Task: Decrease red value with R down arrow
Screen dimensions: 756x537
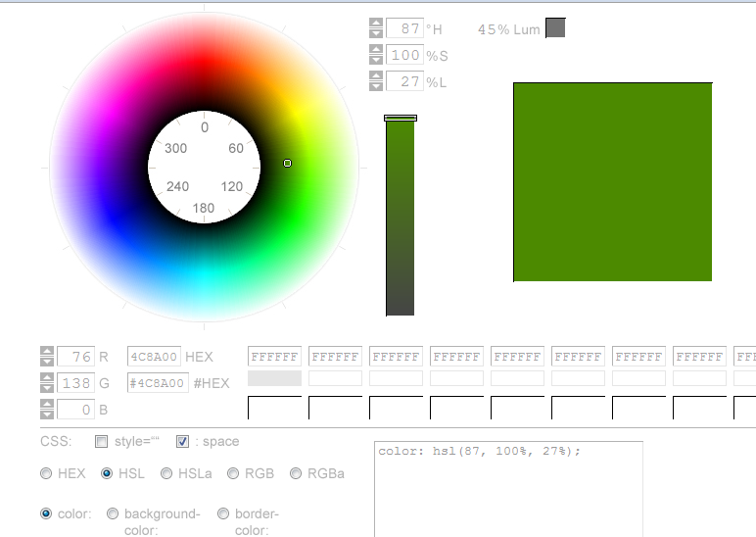Action: click(47, 361)
